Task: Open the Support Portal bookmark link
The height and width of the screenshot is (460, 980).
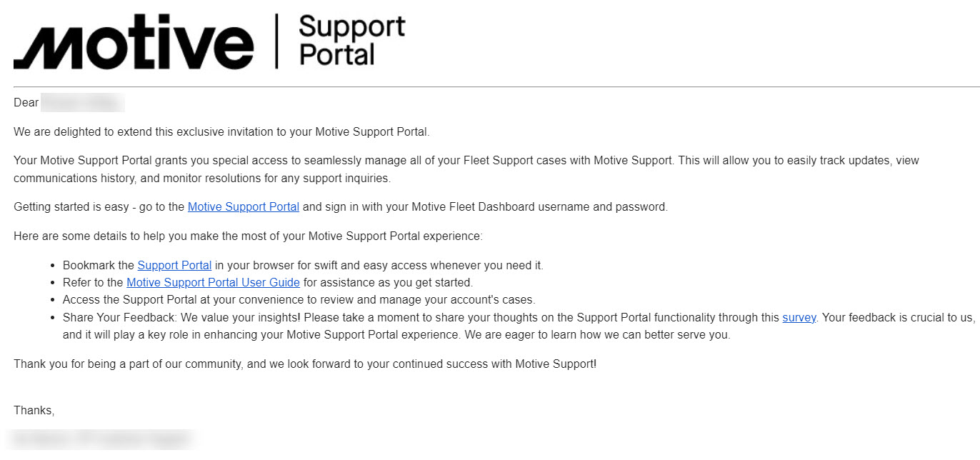Action: coord(174,266)
